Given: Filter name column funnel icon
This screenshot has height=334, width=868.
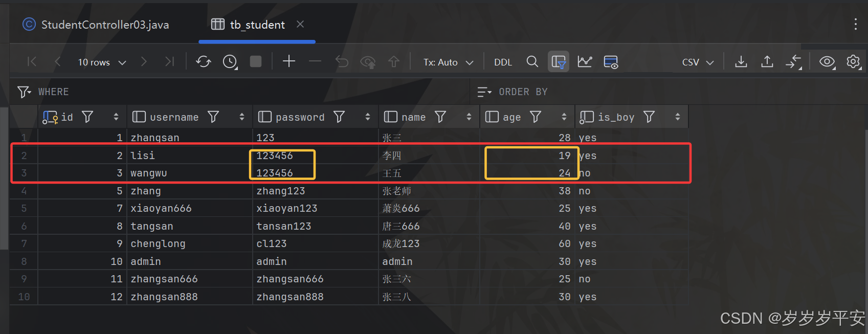Looking at the screenshot, I should click(x=440, y=117).
